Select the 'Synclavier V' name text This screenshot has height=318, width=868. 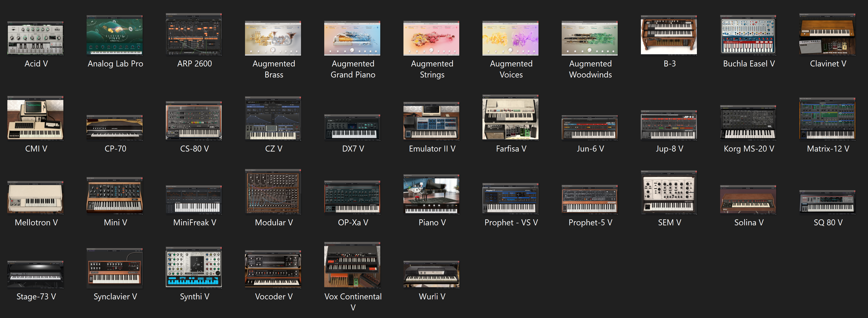(x=115, y=296)
